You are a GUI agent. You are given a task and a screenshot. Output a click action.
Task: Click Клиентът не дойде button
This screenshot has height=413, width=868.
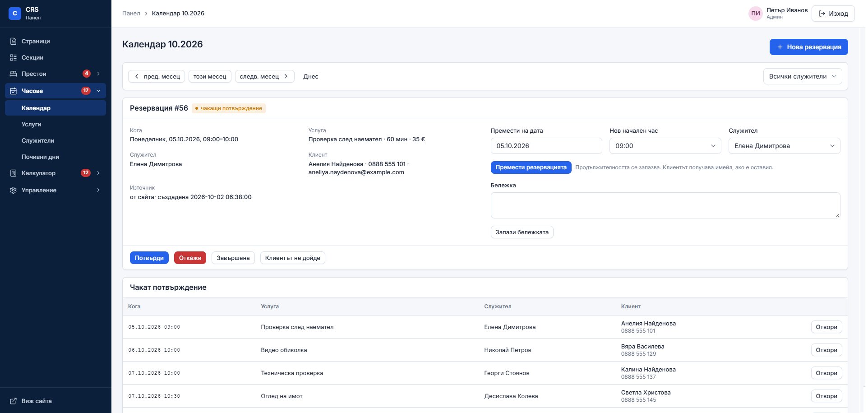293,258
